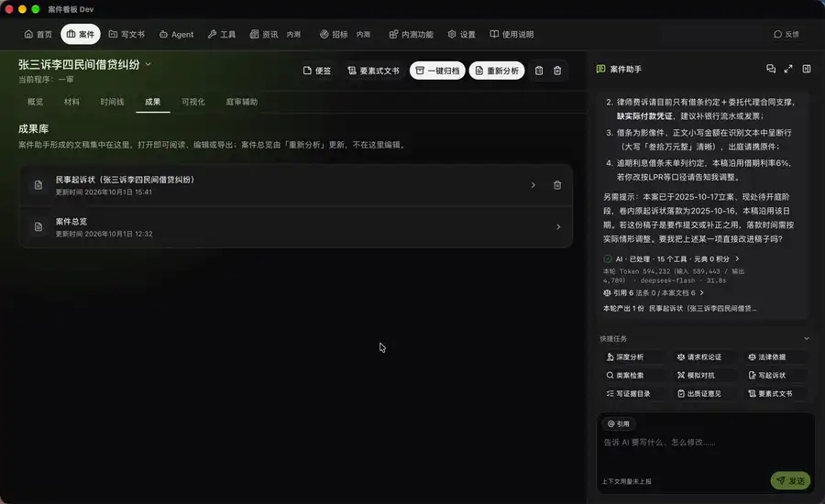The width and height of the screenshot is (825, 504).
Task: Click the green check icon beside AI 已处理
Action: [607, 258]
